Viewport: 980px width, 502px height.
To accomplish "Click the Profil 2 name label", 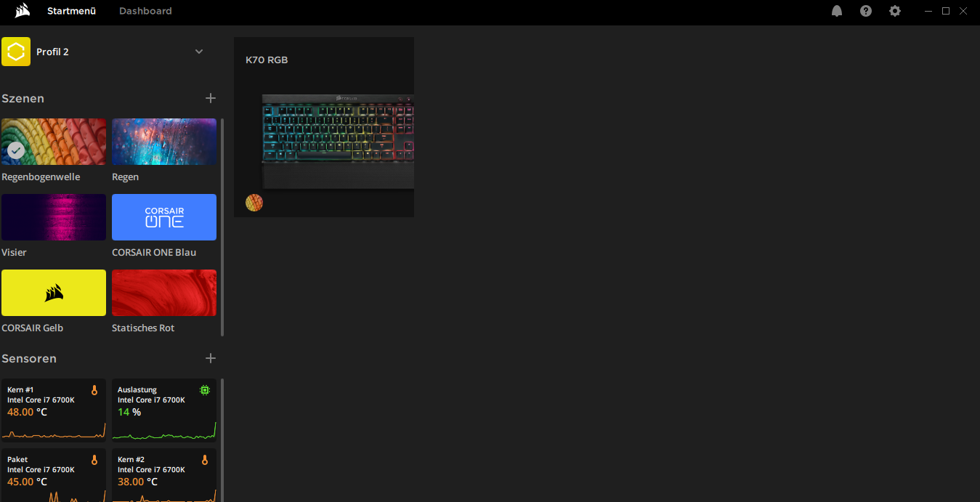I will (x=52, y=52).
